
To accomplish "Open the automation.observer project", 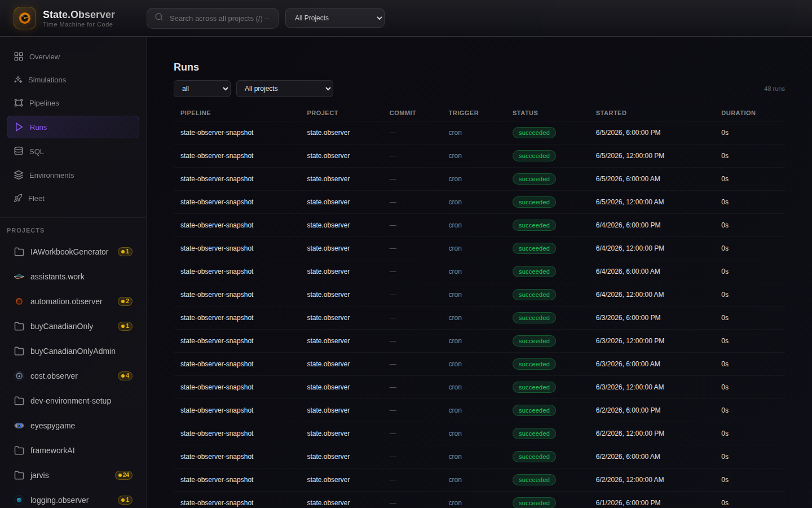I will pyautogui.click(x=73, y=301).
